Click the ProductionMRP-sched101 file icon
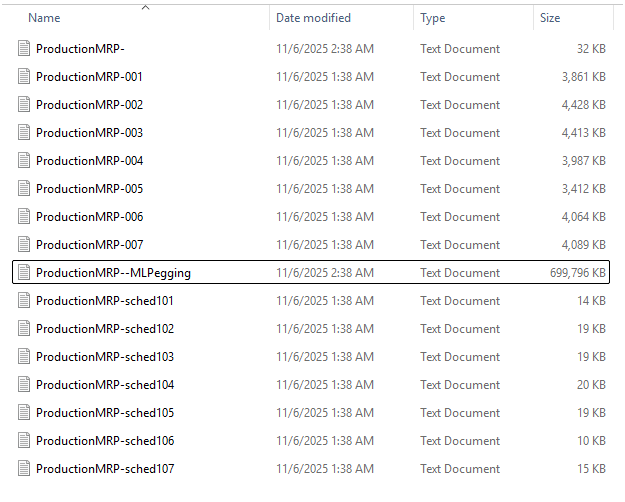625x502 pixels. pyautogui.click(x=25, y=301)
